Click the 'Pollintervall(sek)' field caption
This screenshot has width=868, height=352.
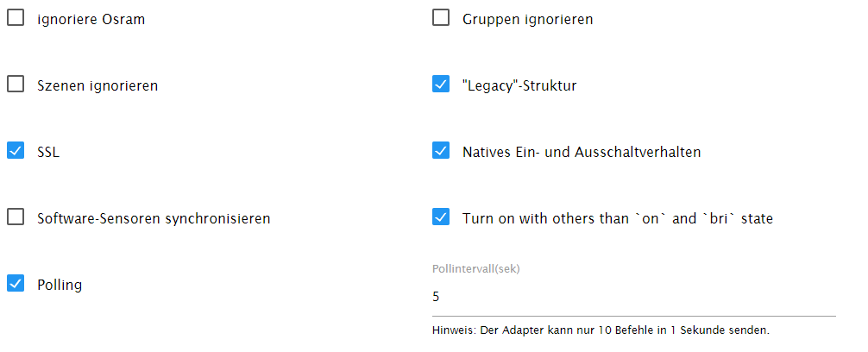coord(476,268)
